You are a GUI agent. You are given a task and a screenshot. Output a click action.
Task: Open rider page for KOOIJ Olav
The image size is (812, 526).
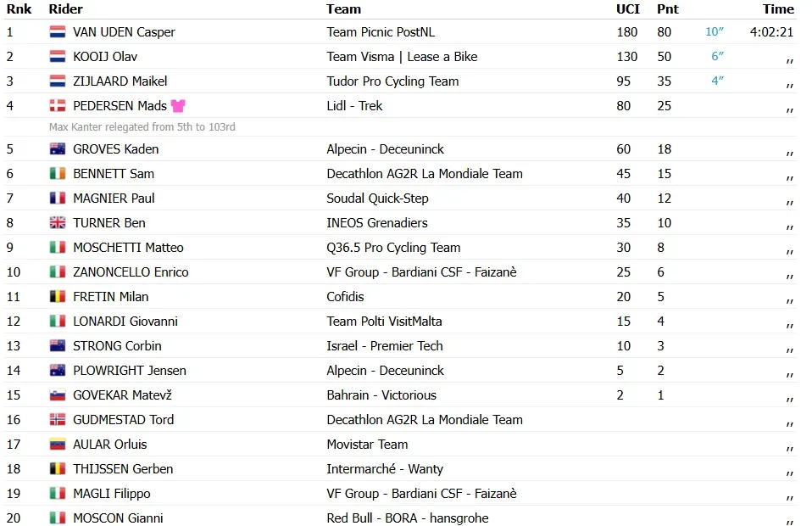pos(105,57)
